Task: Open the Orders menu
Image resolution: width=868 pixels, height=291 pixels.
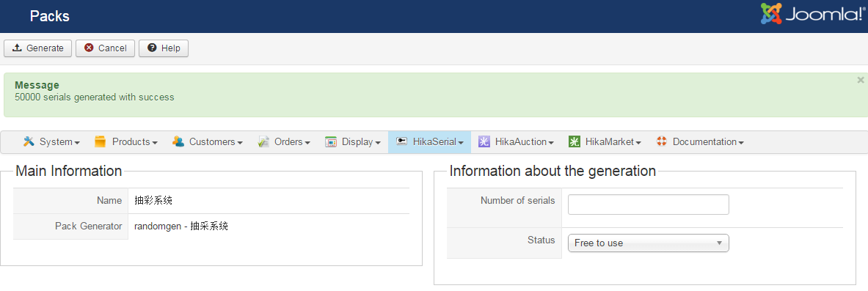Action: (x=284, y=142)
